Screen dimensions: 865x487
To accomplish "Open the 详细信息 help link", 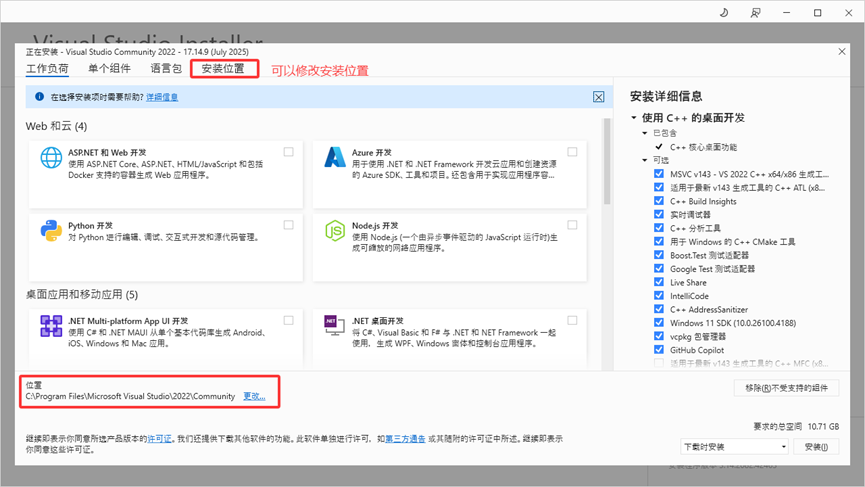I will (x=162, y=97).
